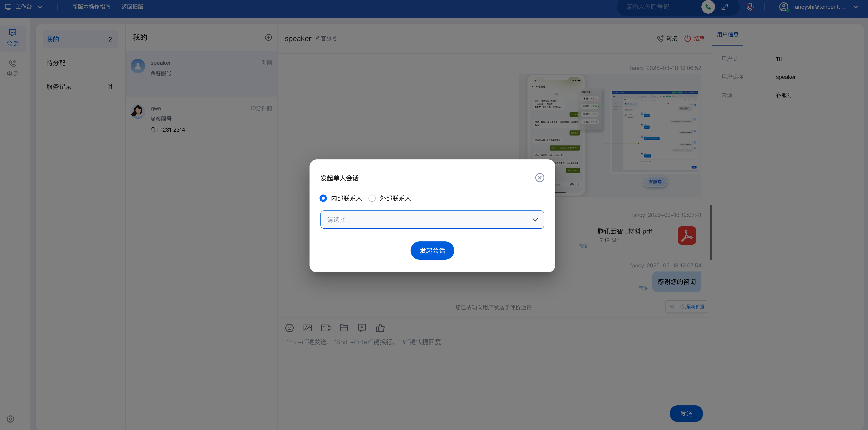Click 新版本操作指南 link
Image resolution: width=868 pixels, height=430 pixels.
[91, 7]
